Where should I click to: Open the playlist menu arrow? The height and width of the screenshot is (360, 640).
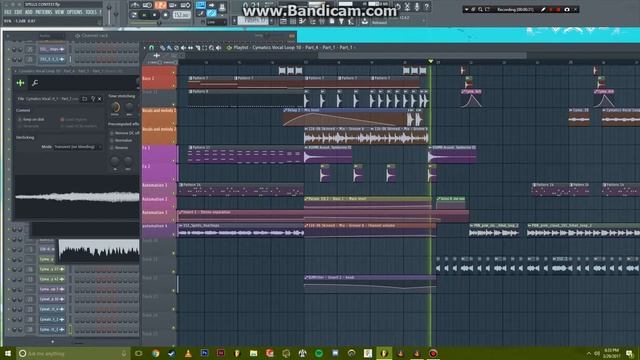point(144,48)
